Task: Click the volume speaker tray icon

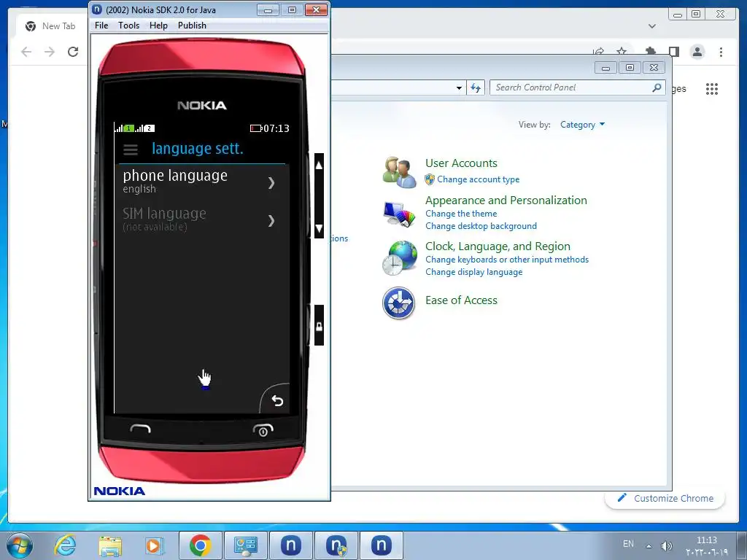Action: click(x=666, y=545)
